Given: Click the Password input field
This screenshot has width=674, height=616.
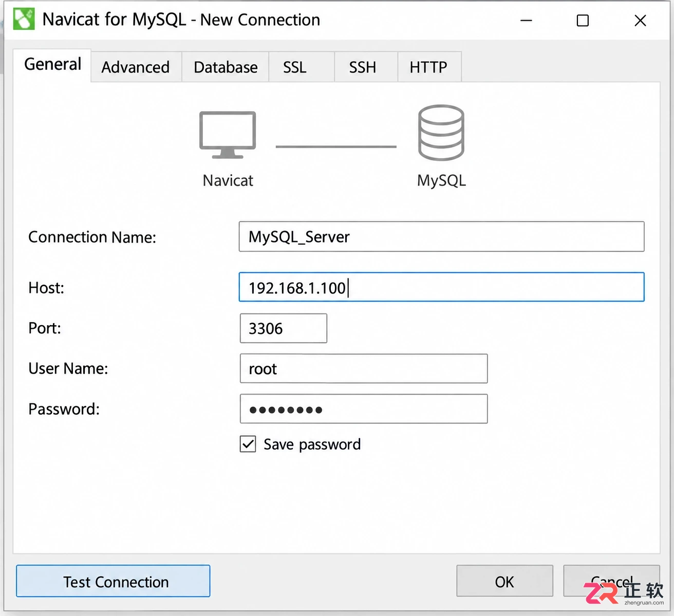Looking at the screenshot, I should point(364,409).
